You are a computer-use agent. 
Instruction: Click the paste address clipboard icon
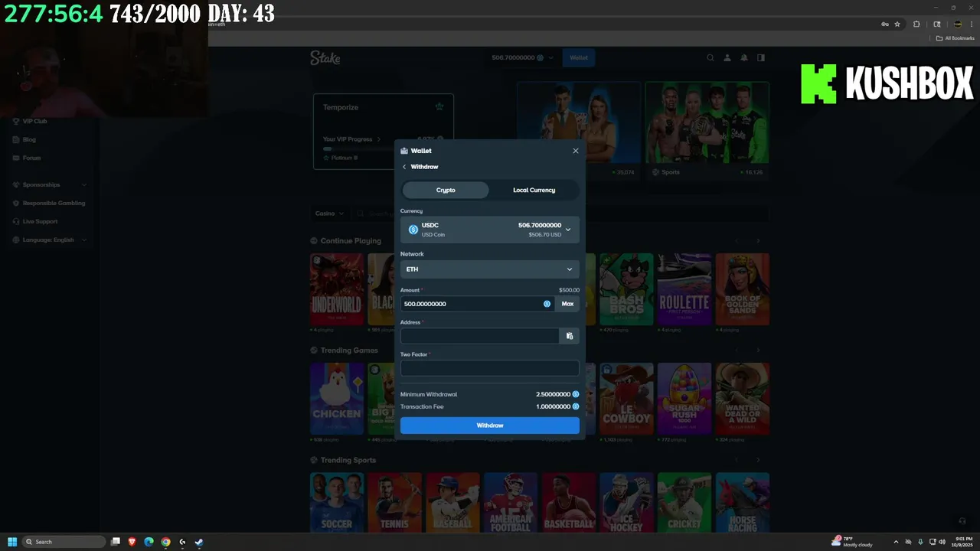click(570, 336)
